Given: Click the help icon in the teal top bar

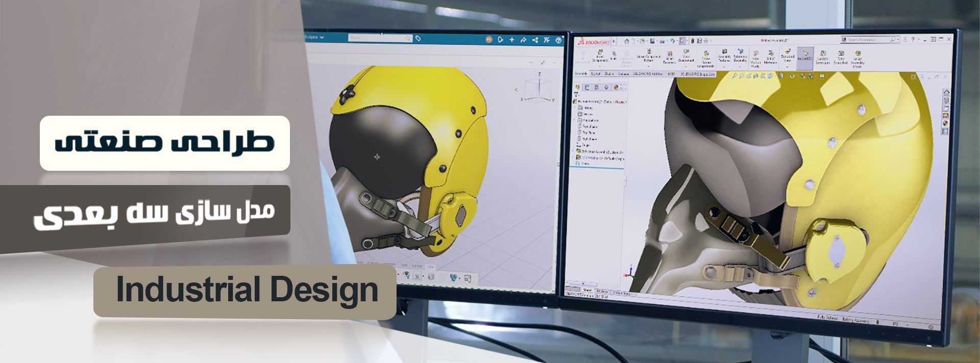Looking at the screenshot, I should [559, 40].
